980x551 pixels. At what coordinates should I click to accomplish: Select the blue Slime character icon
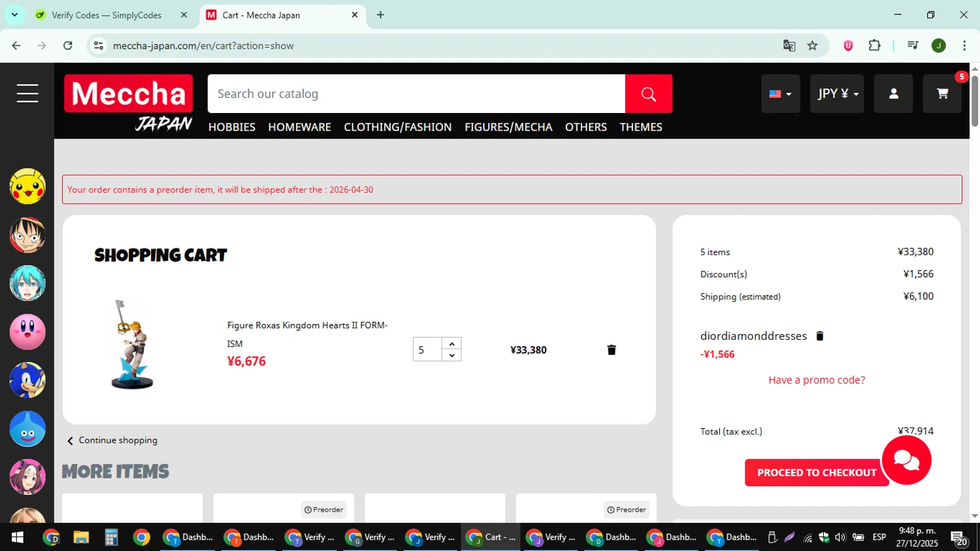(27, 429)
